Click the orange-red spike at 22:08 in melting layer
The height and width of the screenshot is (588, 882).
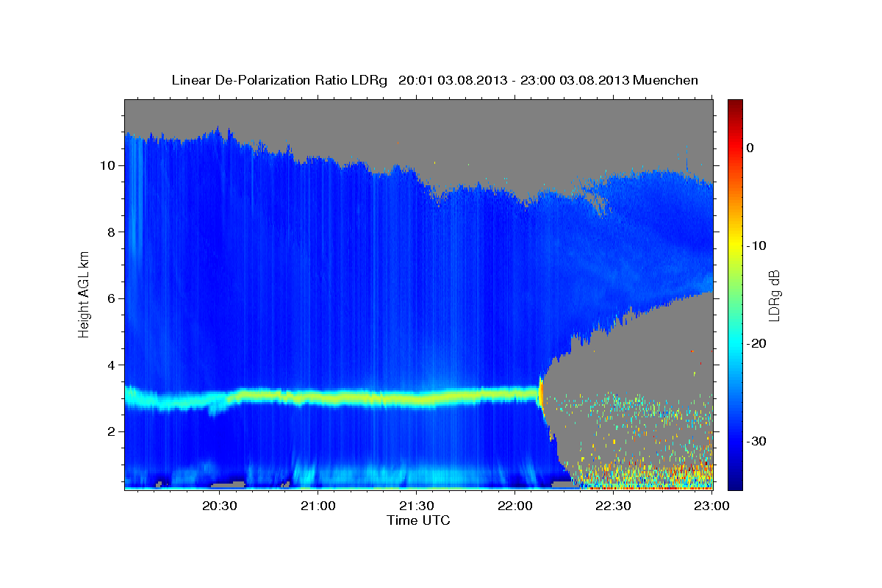tap(541, 392)
